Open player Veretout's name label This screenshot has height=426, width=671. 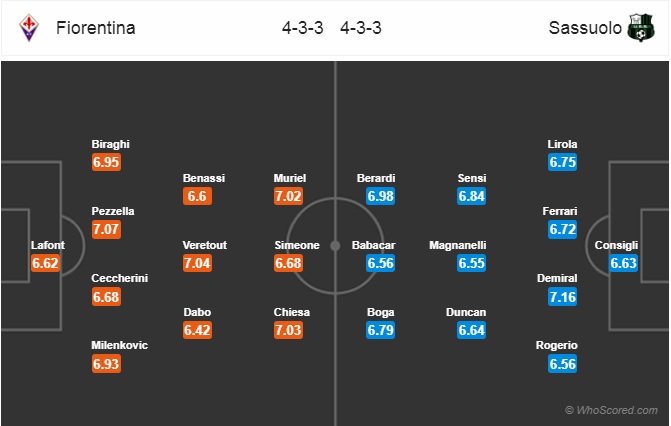point(205,245)
